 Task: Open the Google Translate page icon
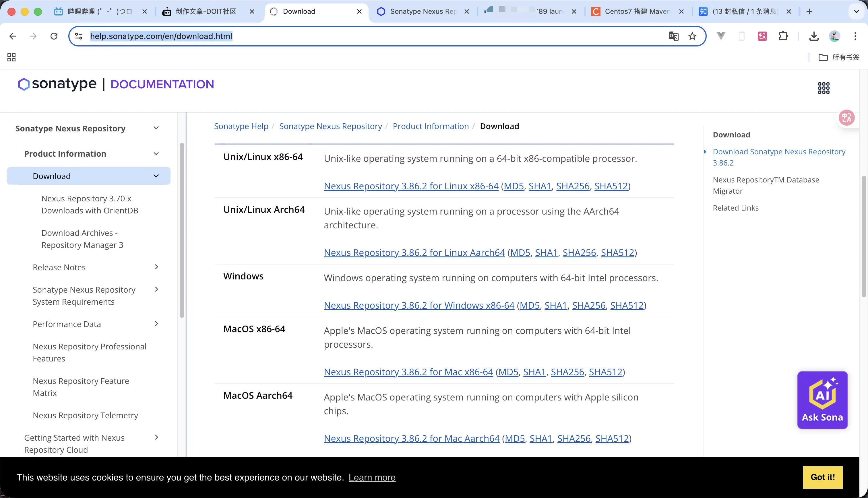(674, 36)
